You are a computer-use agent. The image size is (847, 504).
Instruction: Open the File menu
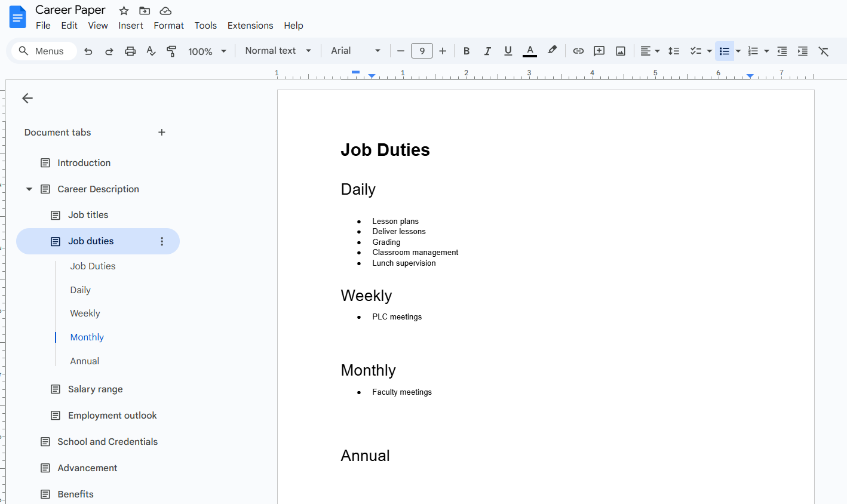43,26
